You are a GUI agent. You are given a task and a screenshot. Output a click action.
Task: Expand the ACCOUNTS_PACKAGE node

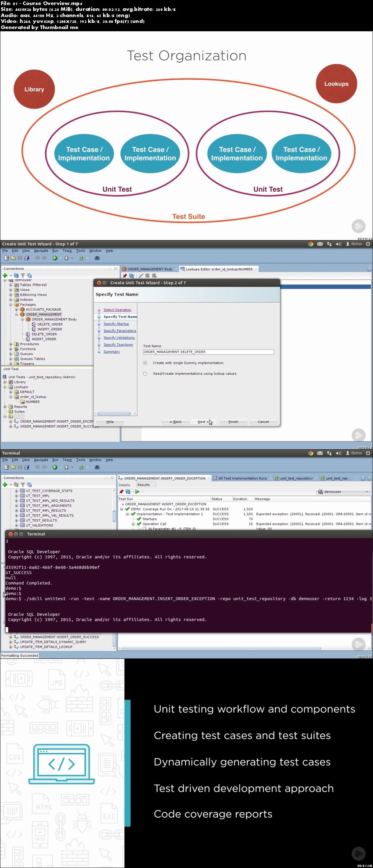[16, 310]
